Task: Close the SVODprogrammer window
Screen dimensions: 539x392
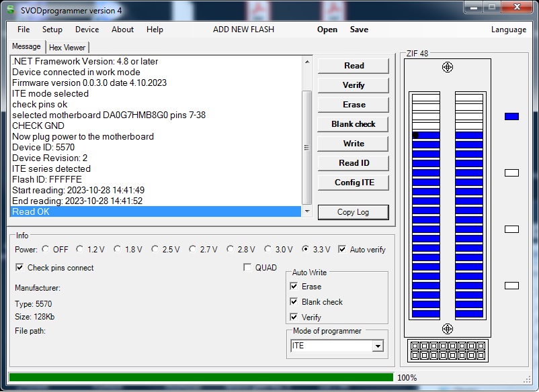Action: (517, 7)
